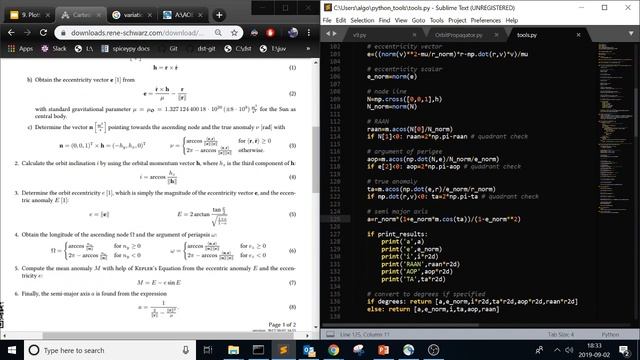Viewport: 640px width, 360px height.
Task: Open Find menu in Sublime Text
Action: [384, 20]
